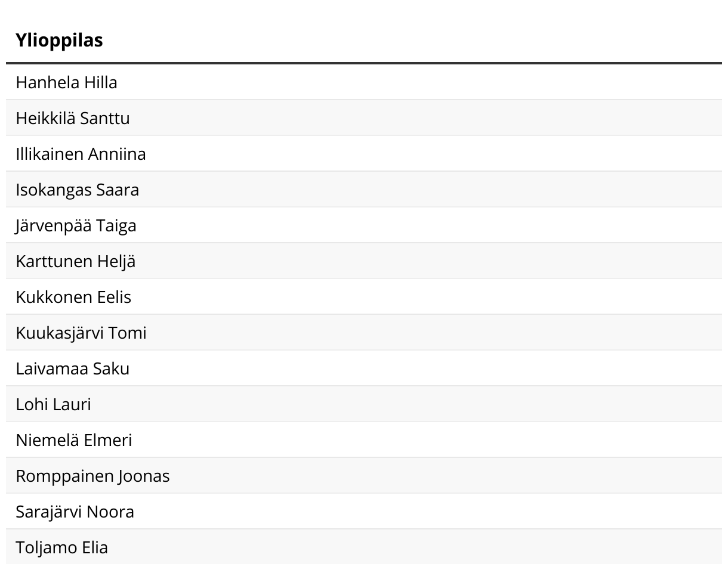The height and width of the screenshot is (570, 728).
Task: Select Illikainen Anniina in the list
Action: coord(81,154)
